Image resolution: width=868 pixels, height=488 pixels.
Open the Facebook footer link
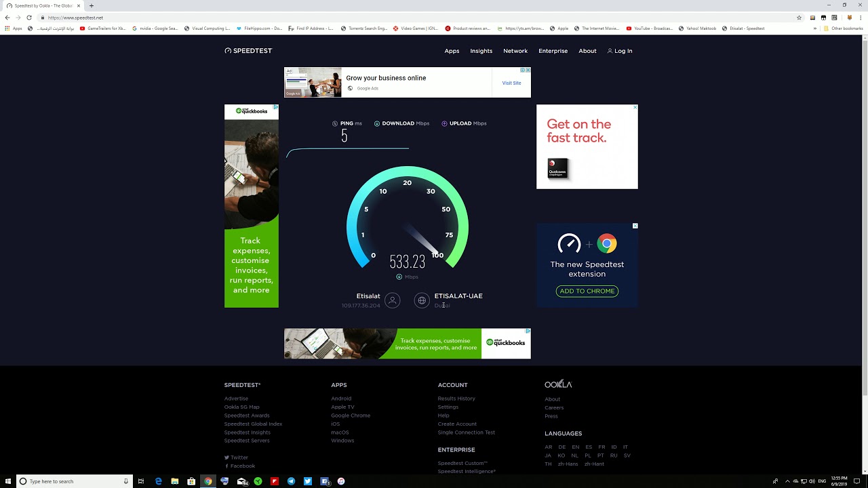pos(240,466)
